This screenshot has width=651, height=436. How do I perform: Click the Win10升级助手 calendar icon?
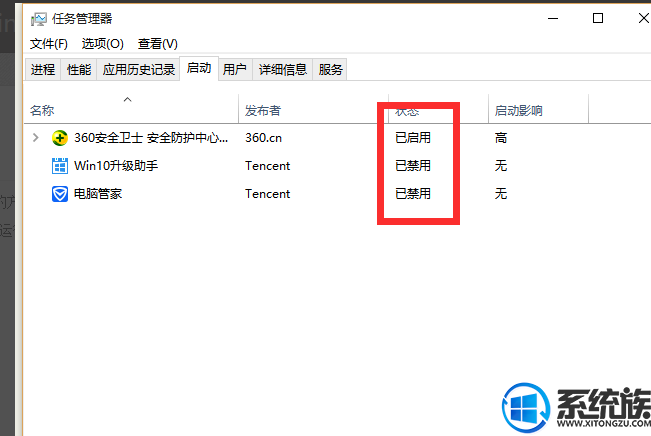coord(60,166)
